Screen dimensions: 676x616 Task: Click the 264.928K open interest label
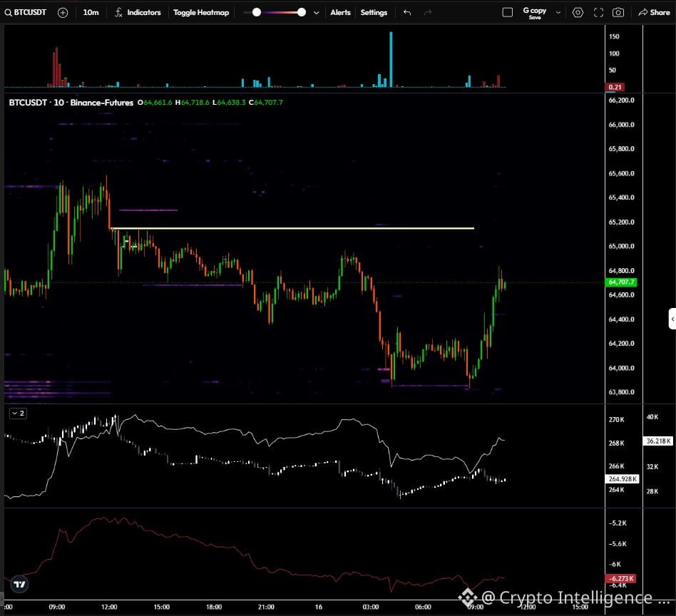(x=622, y=479)
